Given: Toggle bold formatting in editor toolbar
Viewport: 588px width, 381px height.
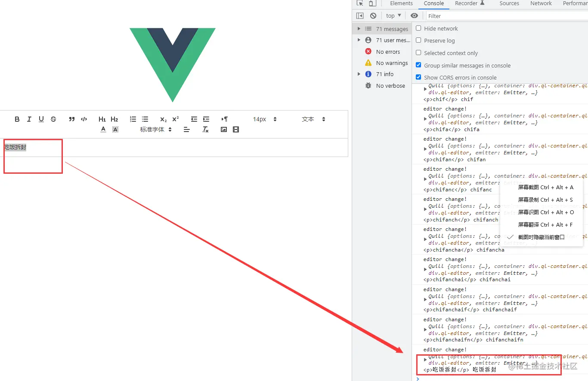Looking at the screenshot, I should click(17, 119).
